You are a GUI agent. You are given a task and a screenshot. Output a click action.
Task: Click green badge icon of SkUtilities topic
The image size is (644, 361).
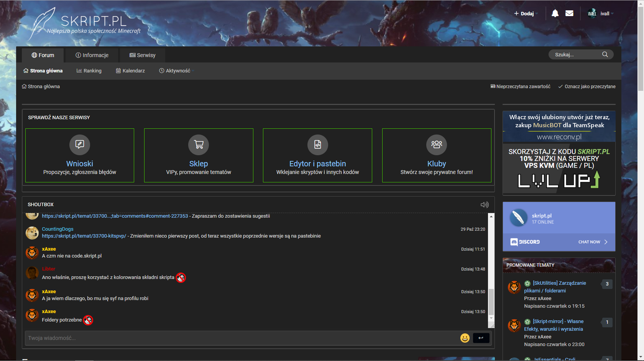point(527,283)
